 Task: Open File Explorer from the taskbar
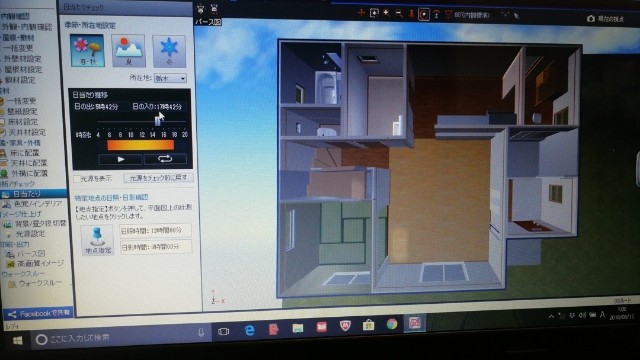click(298, 328)
